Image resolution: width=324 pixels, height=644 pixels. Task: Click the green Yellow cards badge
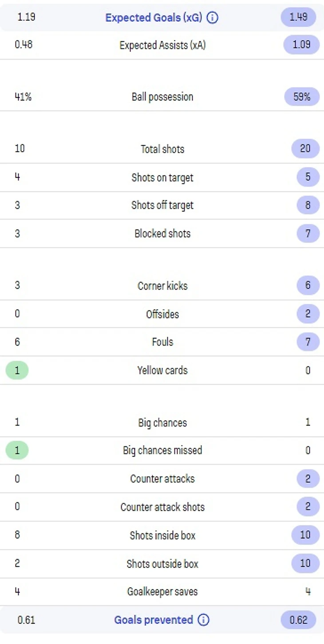point(17,370)
